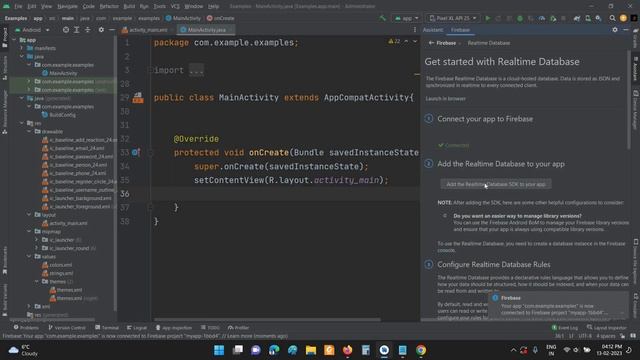
Task: Click the 22 warnings indicator
Action: (x=394, y=42)
